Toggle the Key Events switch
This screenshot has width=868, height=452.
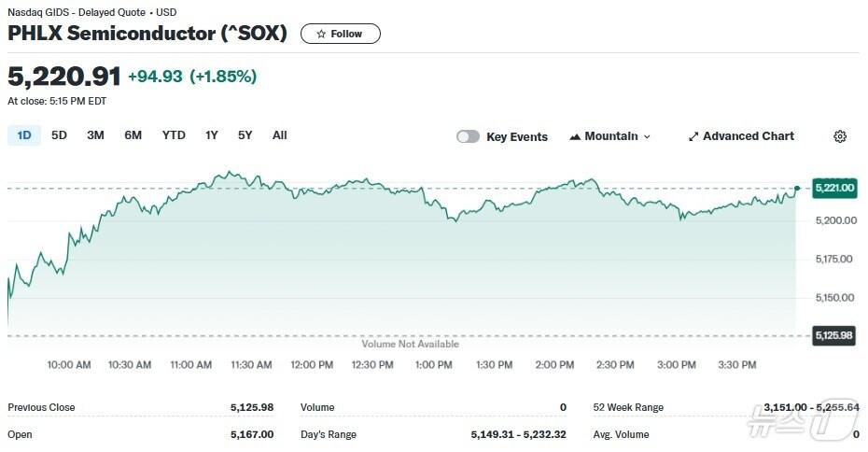tap(468, 136)
